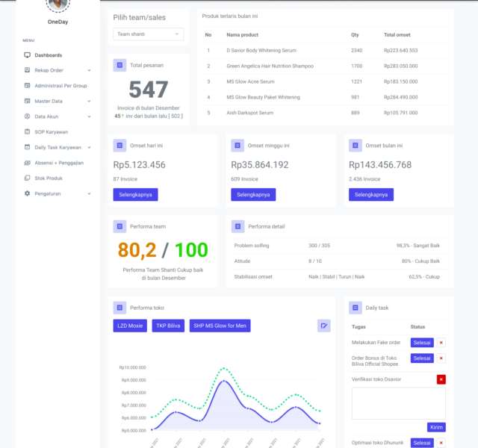Click the Verifikasi toko Dsavior text area

point(399,403)
